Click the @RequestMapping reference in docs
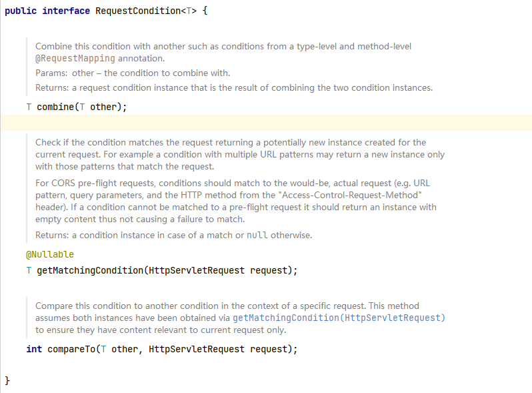The height and width of the screenshot is (393, 532). tap(75, 59)
